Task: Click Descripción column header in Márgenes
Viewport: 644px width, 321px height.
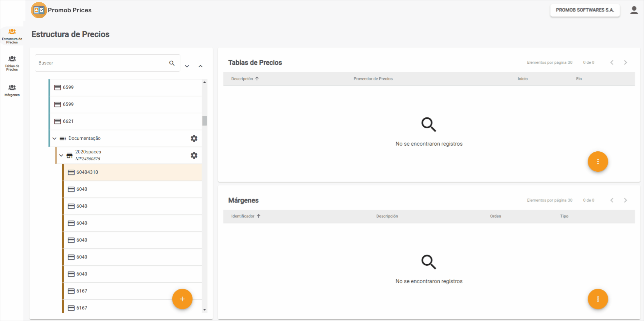Action: (x=387, y=216)
